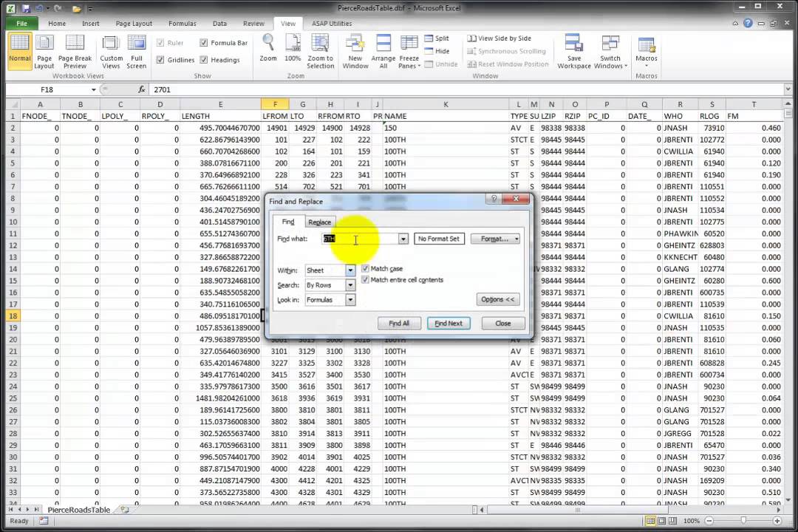Click the zoom out minus button
The image size is (798, 532).
pyautogui.click(x=709, y=521)
